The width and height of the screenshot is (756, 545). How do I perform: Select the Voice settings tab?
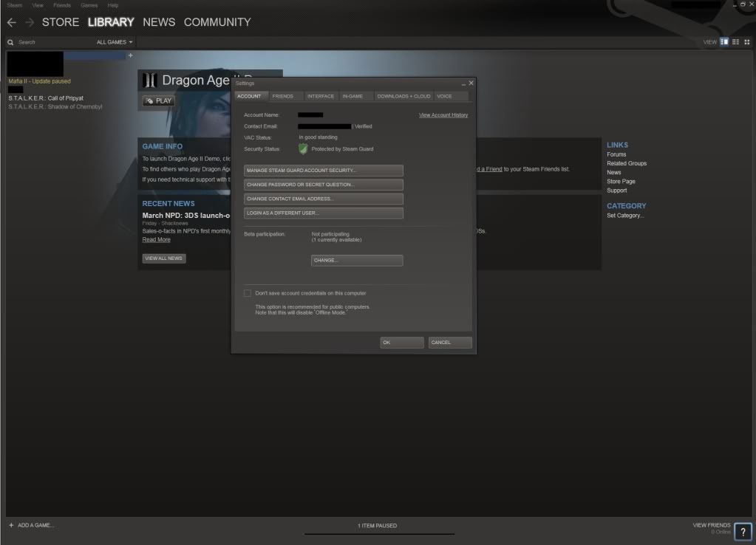click(x=451, y=97)
